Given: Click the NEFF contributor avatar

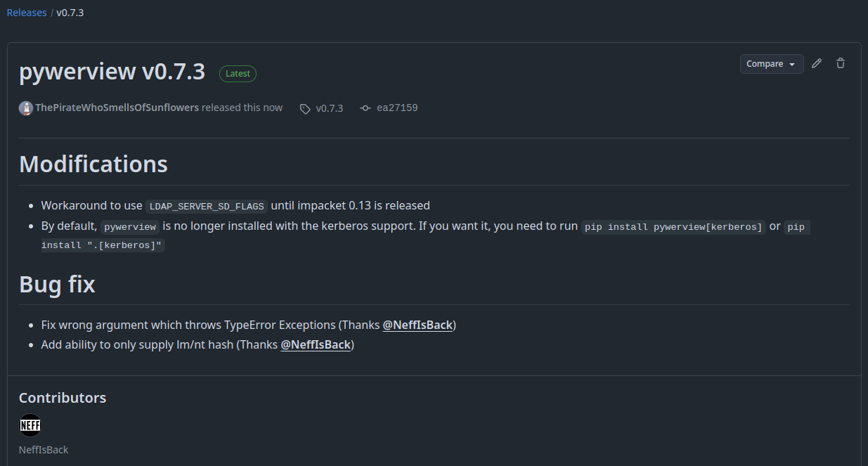Looking at the screenshot, I should click(30, 425).
